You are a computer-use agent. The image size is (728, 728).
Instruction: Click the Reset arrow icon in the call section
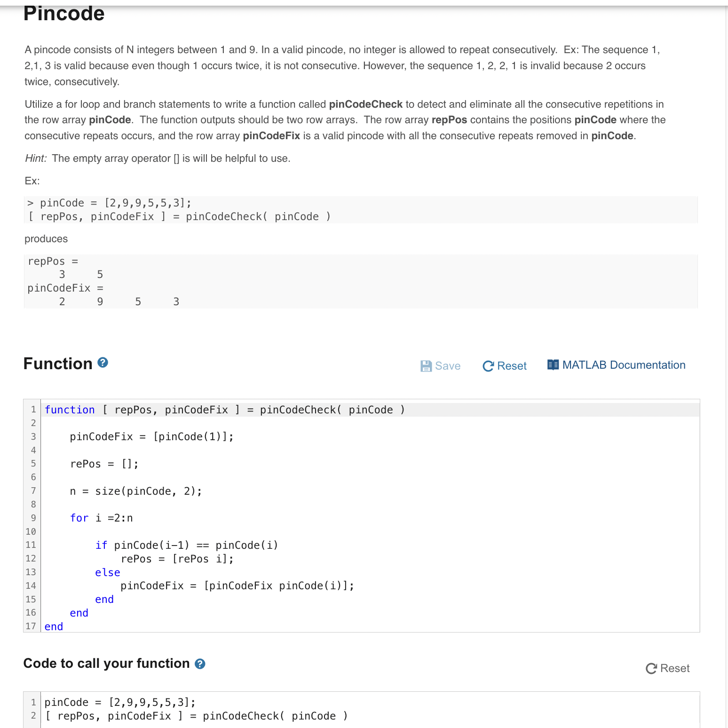(x=650, y=668)
